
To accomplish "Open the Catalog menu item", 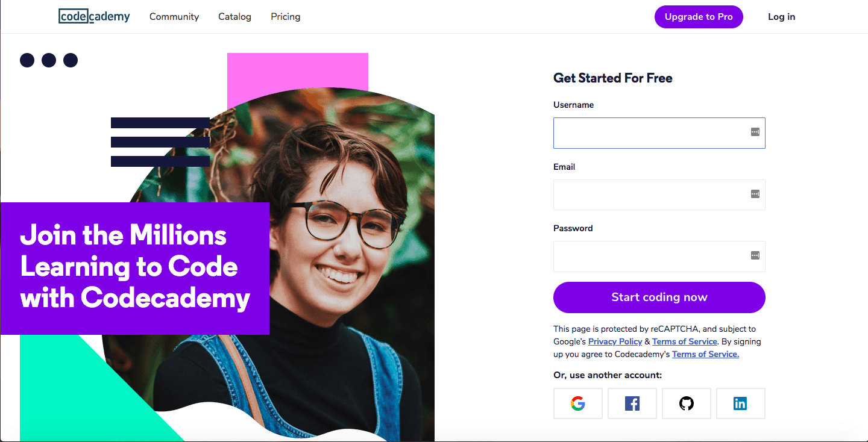I will pos(234,16).
